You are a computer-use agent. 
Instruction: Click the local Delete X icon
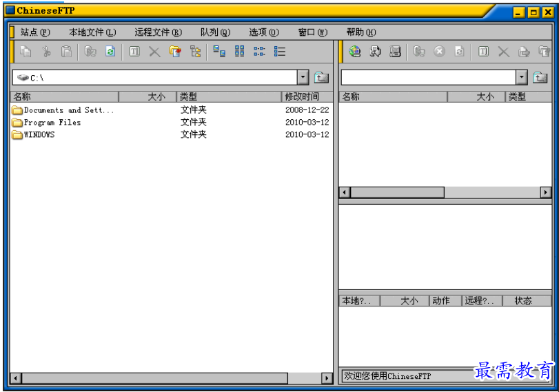154,52
